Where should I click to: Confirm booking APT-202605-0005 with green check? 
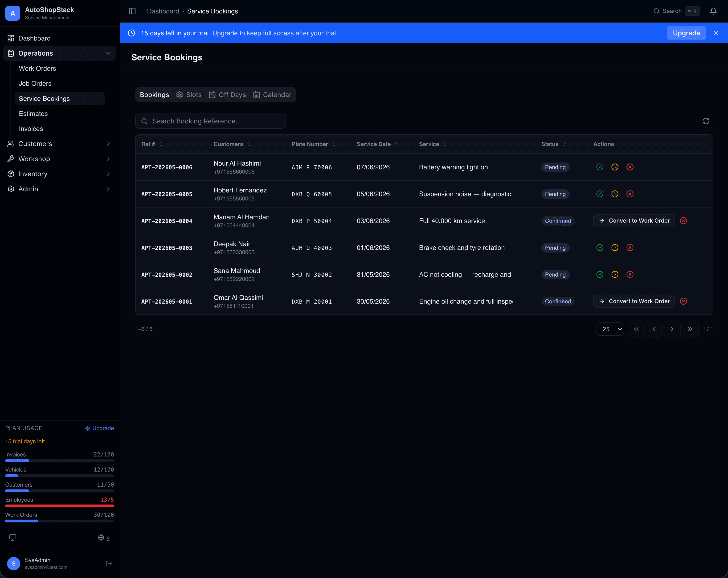(600, 194)
